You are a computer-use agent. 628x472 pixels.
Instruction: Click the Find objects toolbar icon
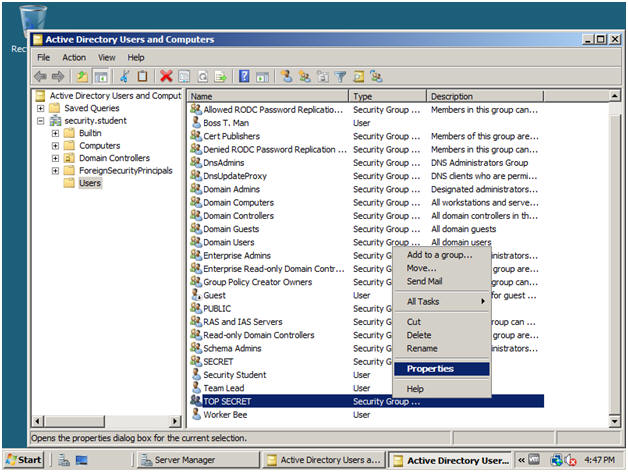359,76
